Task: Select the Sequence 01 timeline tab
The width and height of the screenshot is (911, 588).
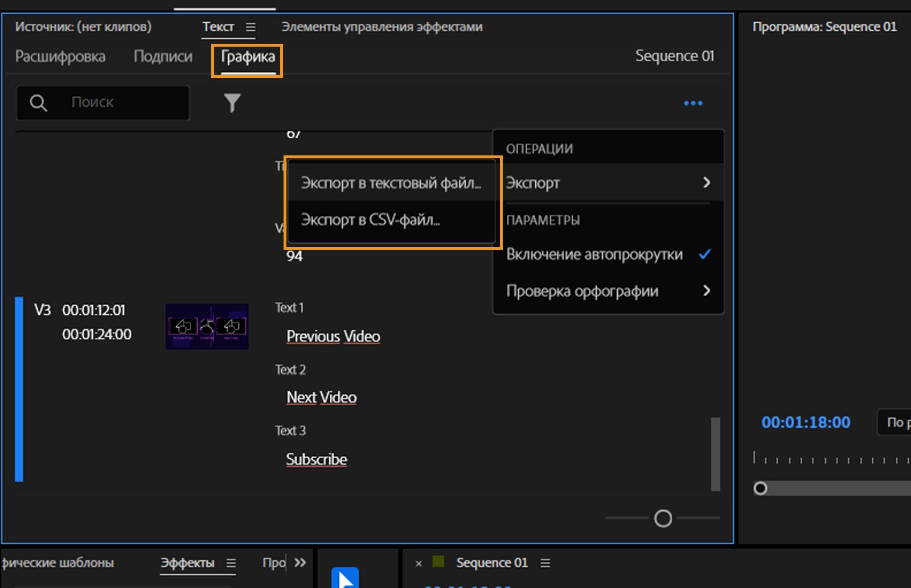Action: point(492,563)
